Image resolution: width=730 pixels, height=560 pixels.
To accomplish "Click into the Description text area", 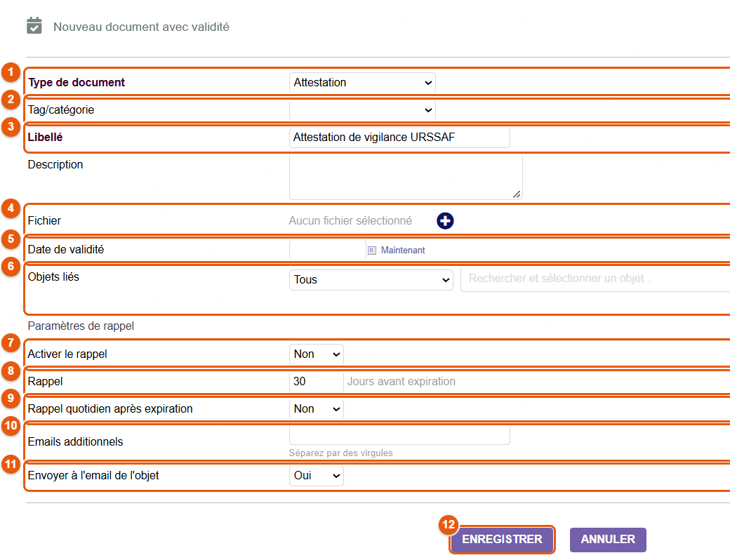I will click(406, 178).
